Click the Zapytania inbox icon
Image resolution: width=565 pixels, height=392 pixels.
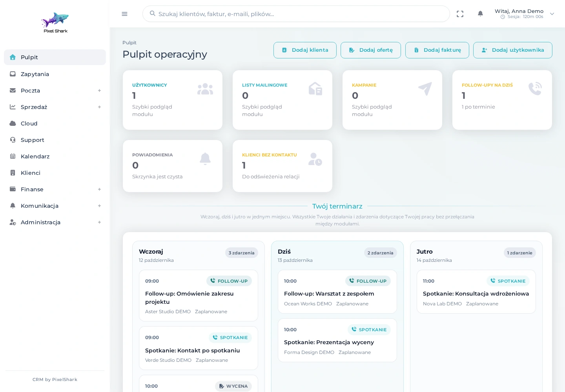pos(13,74)
